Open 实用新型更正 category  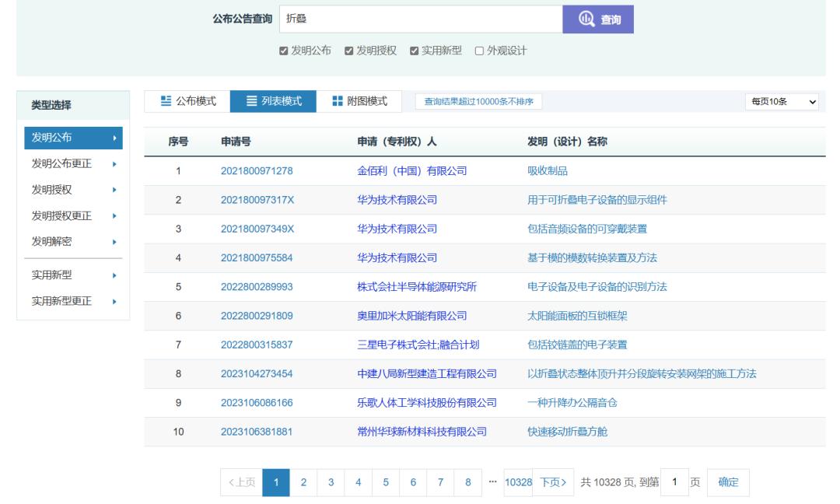pos(73,301)
